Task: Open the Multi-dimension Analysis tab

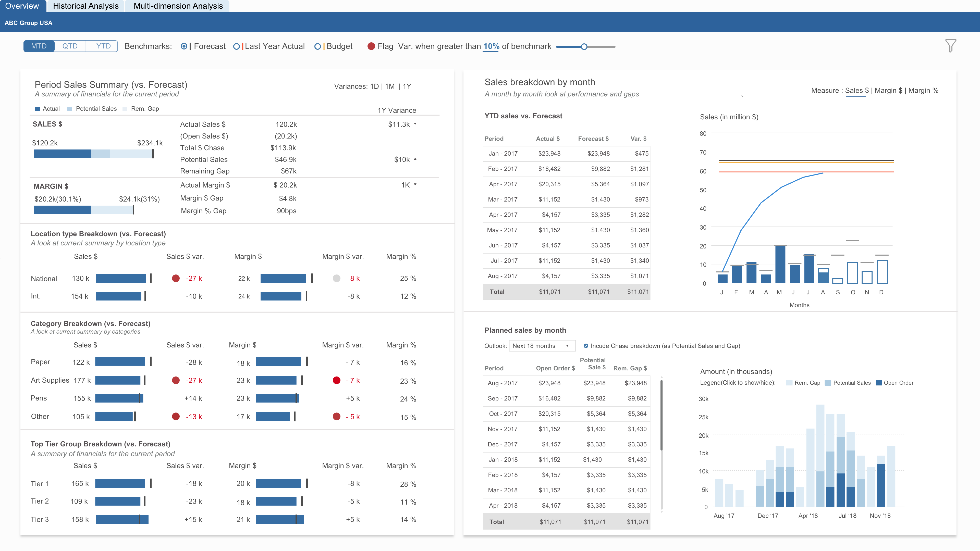Action: [x=178, y=6]
